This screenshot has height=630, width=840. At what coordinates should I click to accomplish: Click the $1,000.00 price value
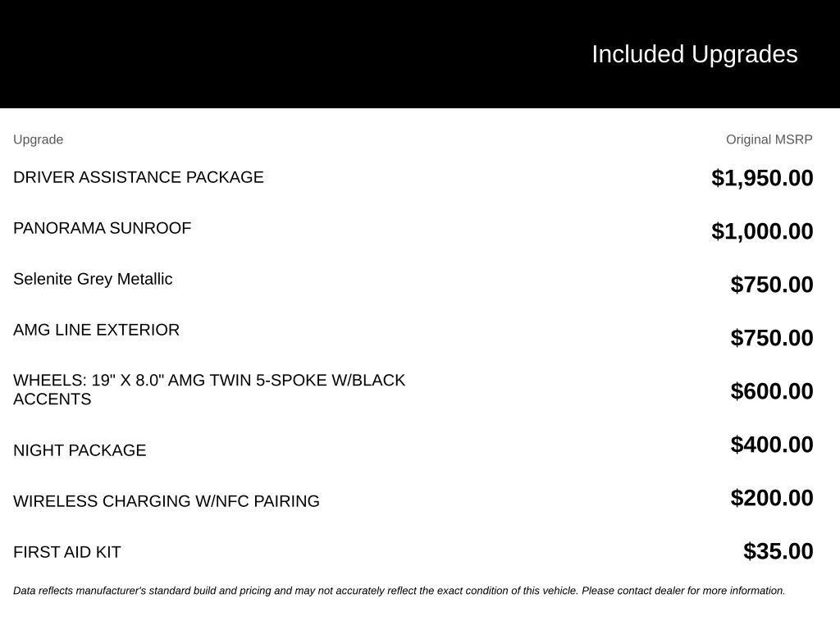[x=762, y=231]
